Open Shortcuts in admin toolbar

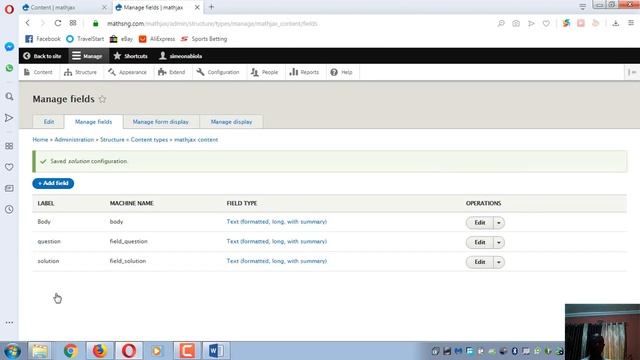(x=131, y=56)
